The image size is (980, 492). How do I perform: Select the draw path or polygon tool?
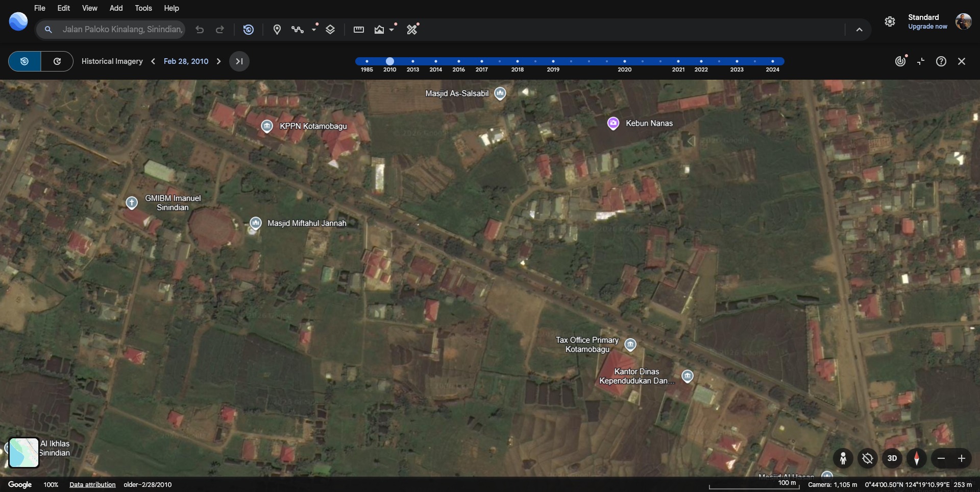point(298,30)
